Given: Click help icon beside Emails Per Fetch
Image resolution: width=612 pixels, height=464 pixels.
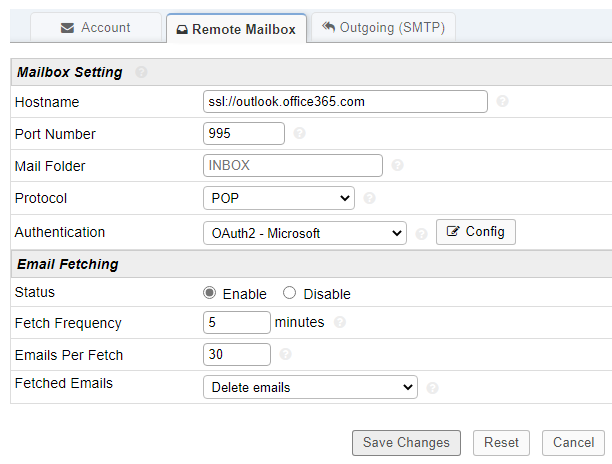Looking at the screenshot, I should (286, 354).
